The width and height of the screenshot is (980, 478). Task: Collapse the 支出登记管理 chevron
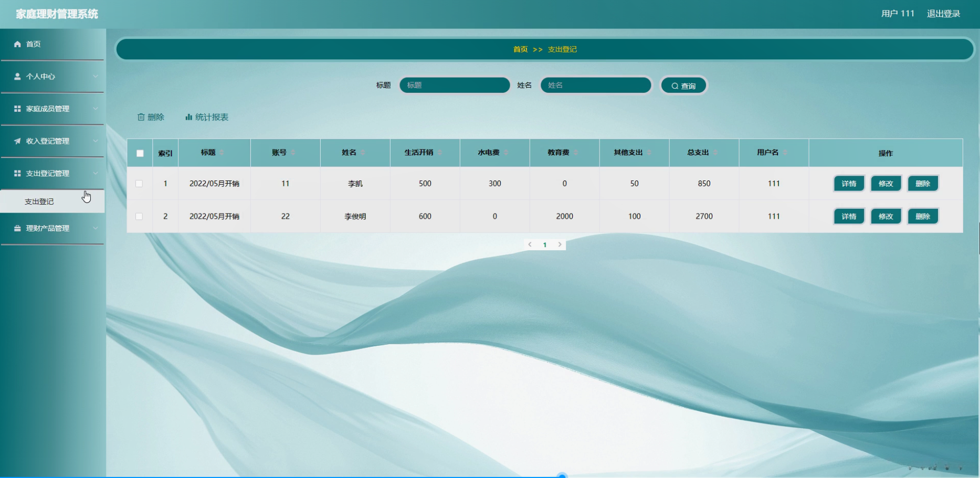click(x=96, y=174)
